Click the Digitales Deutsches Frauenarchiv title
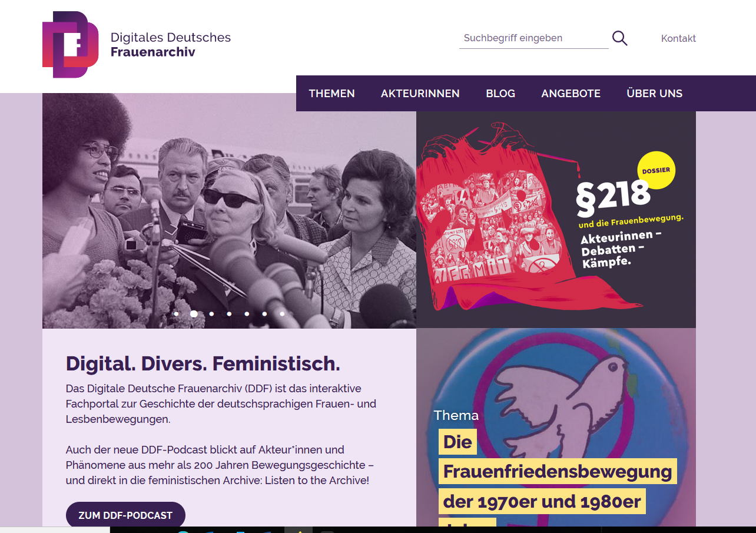756x533 pixels. (x=171, y=45)
